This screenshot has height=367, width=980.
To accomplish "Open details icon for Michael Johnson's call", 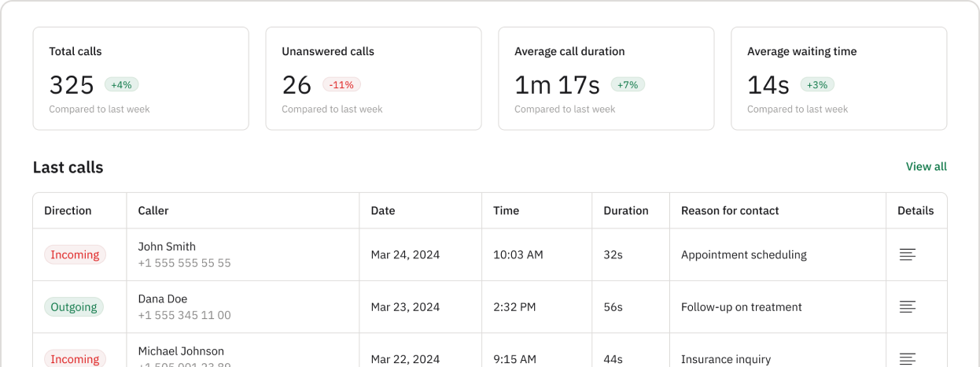I will point(908,358).
